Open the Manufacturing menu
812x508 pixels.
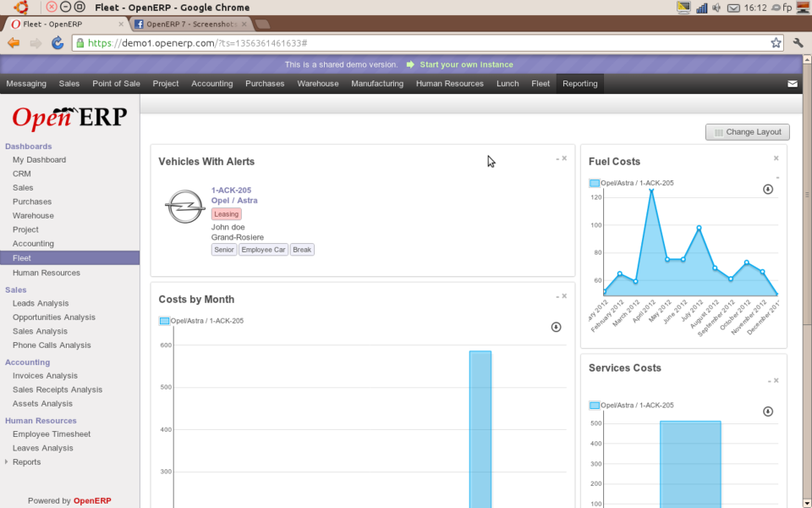point(377,84)
